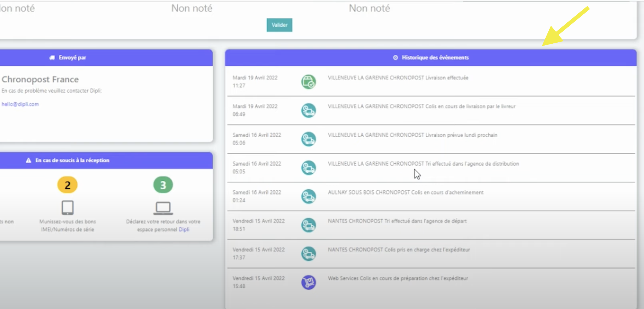Click the warning triangle in réception header

[x=28, y=160]
